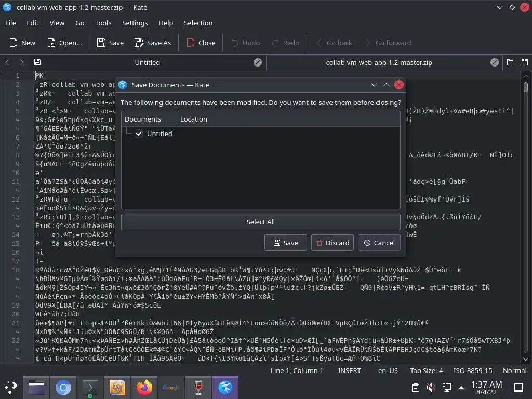532x399 pixels.
Task: Click the Save As toolbar button
Action: (153, 43)
